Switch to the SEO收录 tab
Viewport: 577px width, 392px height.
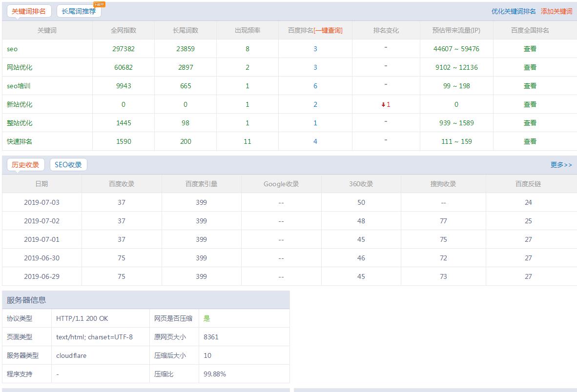tap(68, 165)
